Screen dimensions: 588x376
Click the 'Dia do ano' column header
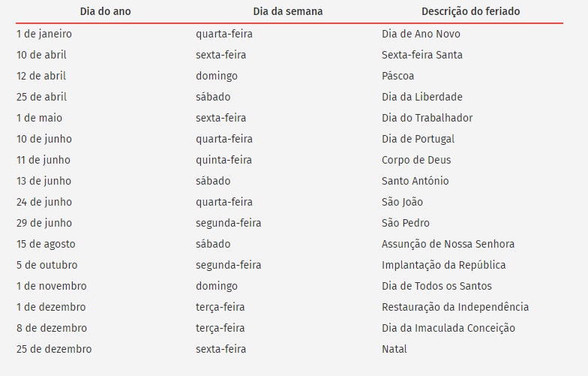105,11
